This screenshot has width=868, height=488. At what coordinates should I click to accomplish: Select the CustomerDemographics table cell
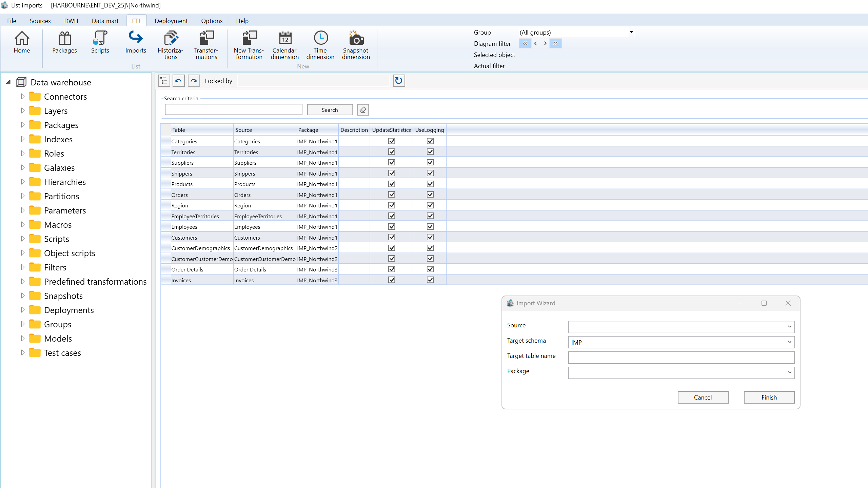point(202,248)
